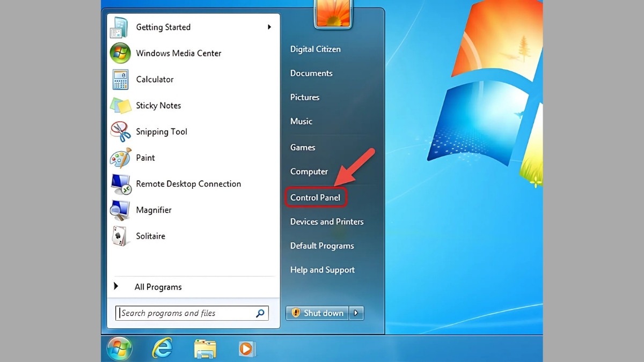Screen dimensions: 644x362
Task: Click the Windows Media Center label
Action: pos(179,53)
